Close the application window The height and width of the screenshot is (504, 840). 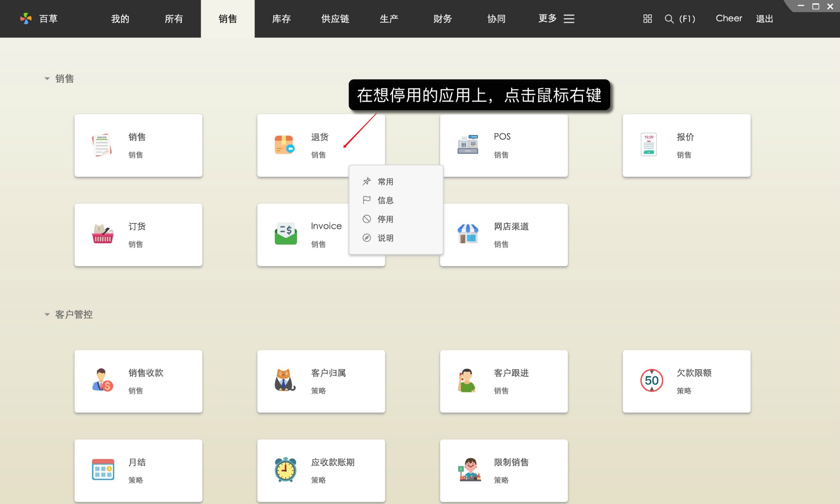(x=830, y=6)
